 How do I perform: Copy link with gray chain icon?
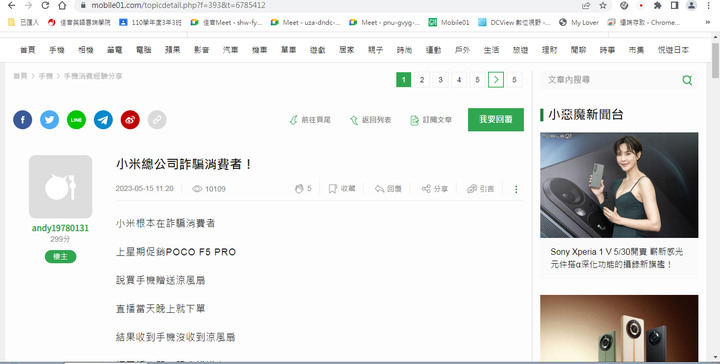point(157,120)
